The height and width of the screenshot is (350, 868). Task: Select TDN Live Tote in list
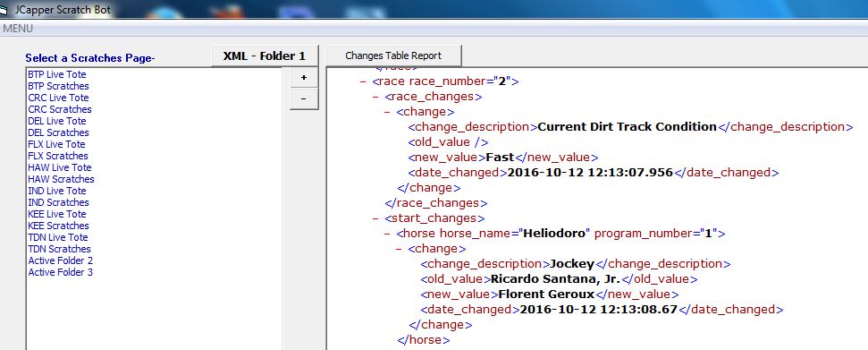(x=57, y=237)
